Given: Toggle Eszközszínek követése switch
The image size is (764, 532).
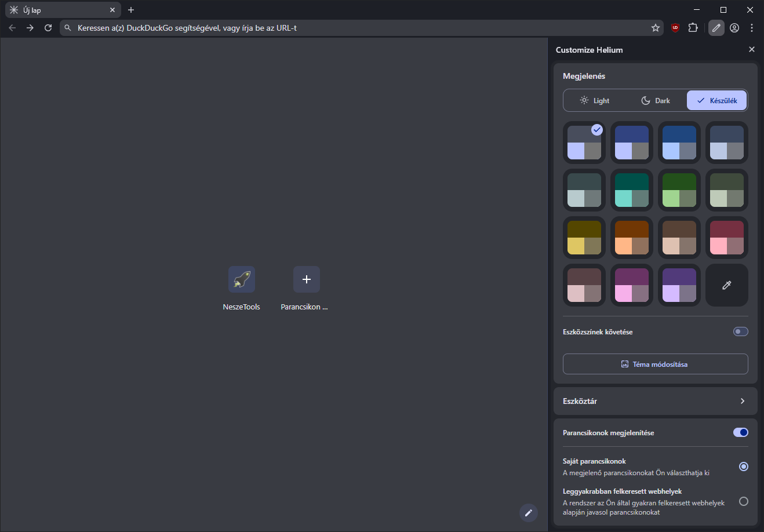Looking at the screenshot, I should [740, 331].
